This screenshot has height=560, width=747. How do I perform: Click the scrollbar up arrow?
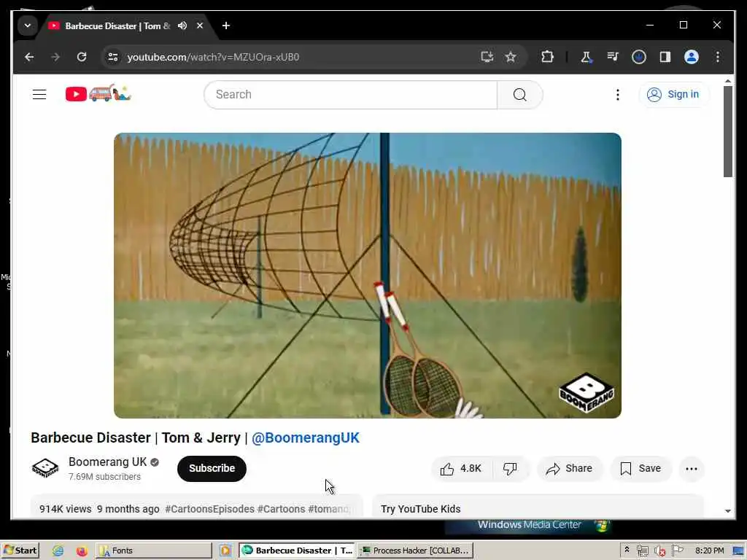coord(727,82)
